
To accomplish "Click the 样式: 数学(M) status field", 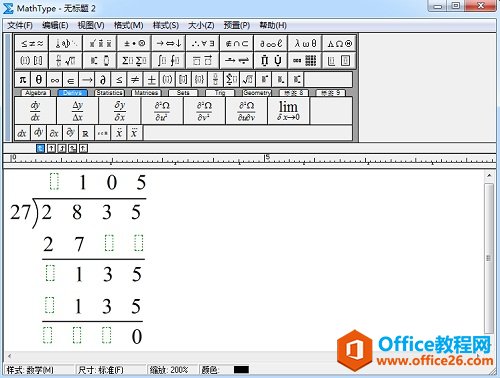I will pyautogui.click(x=39, y=370).
